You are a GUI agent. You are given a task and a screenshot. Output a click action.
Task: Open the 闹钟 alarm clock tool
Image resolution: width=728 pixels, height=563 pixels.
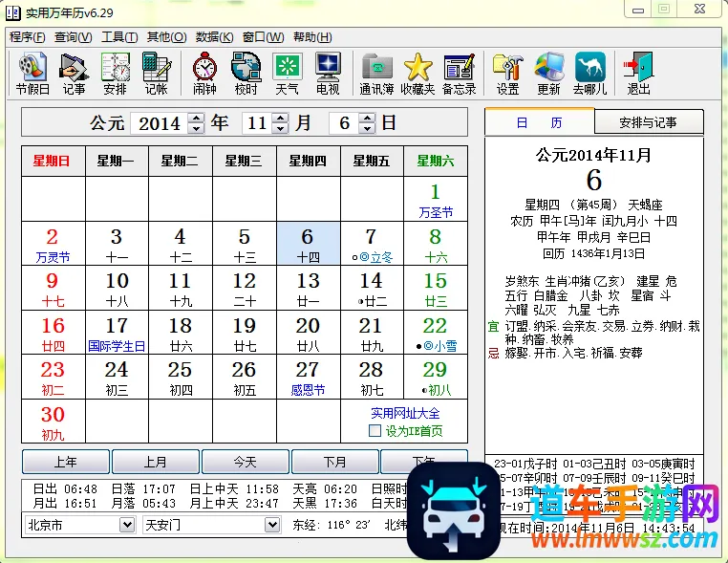tap(204, 73)
